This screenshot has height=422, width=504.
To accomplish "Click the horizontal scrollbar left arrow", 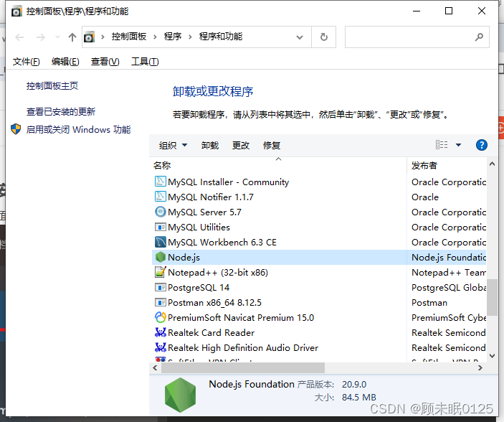I will [x=155, y=367].
